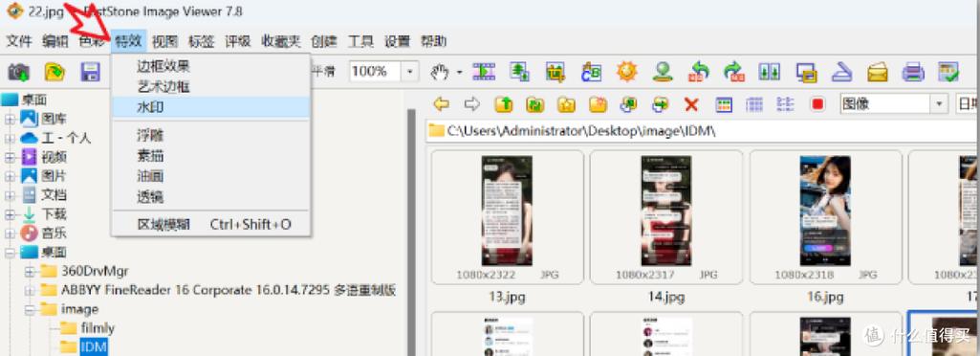Click the copy to folder icon
The image size is (980, 356).
click(628, 104)
